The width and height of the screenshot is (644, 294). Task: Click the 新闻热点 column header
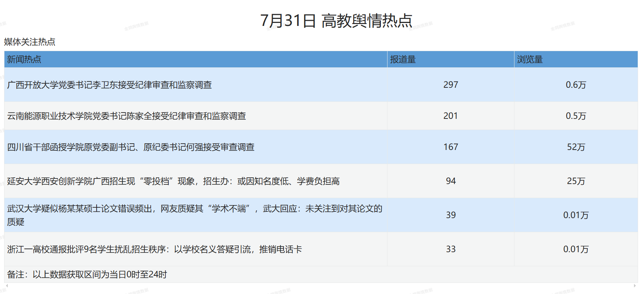(x=24, y=59)
